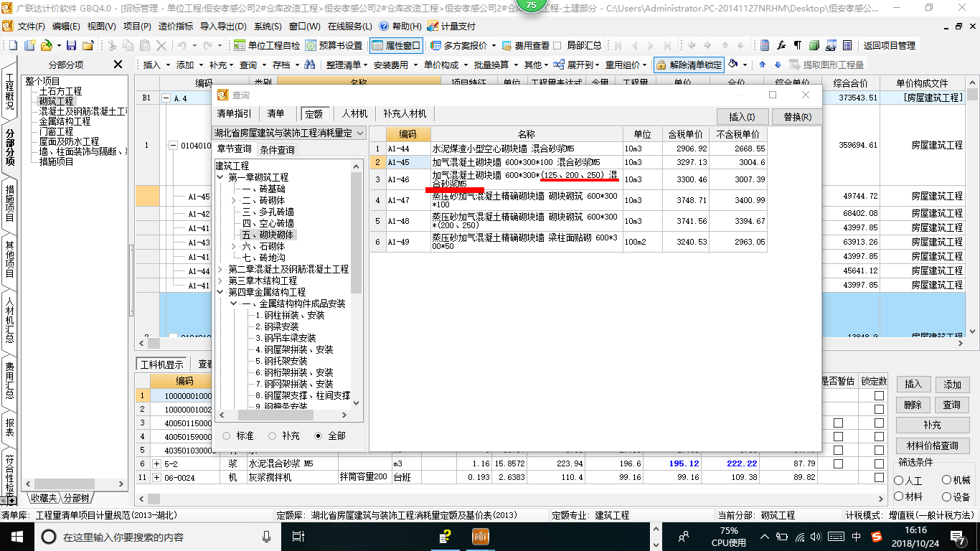
Task: Switch to the 条件查询 tab
Action: (277, 149)
